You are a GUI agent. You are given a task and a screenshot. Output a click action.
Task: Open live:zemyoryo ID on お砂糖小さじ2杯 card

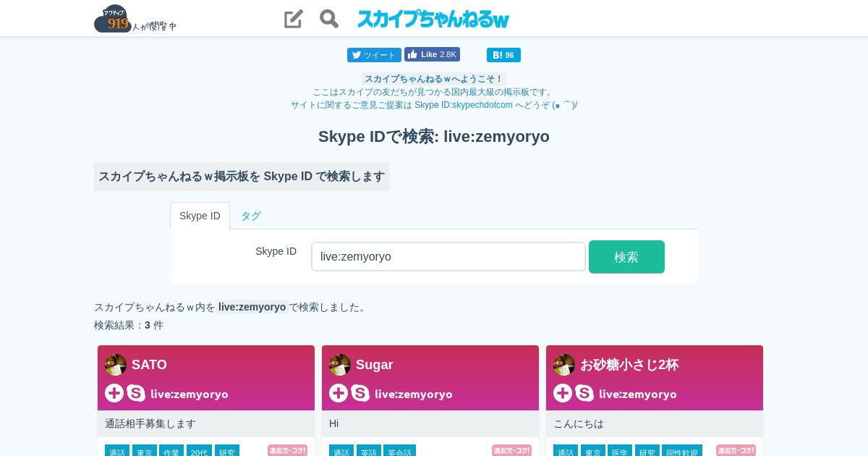click(638, 394)
